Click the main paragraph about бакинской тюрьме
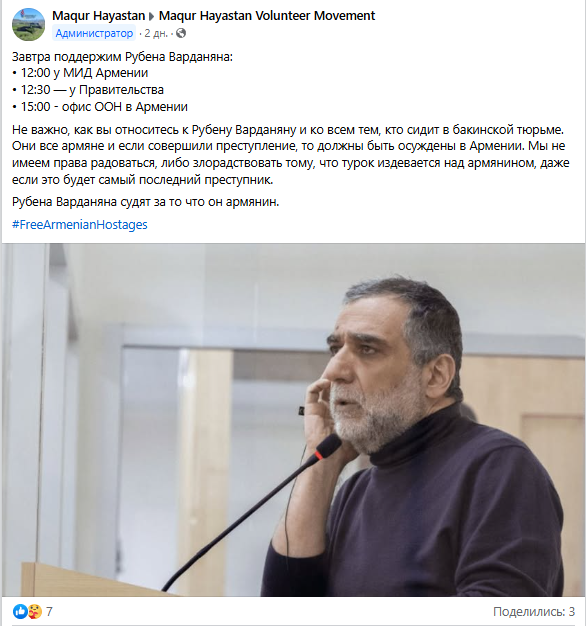Viewport: 586px width, 626px height. [x=291, y=155]
